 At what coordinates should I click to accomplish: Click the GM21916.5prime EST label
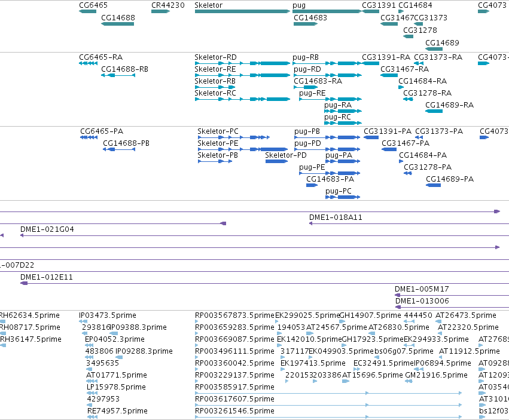coord(436,375)
